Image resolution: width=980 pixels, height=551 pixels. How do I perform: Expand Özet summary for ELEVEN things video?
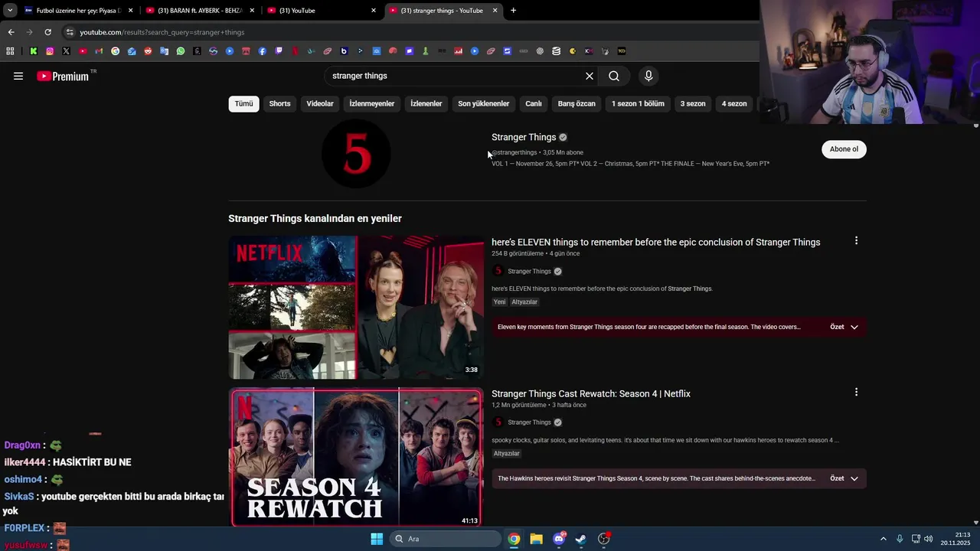(844, 327)
